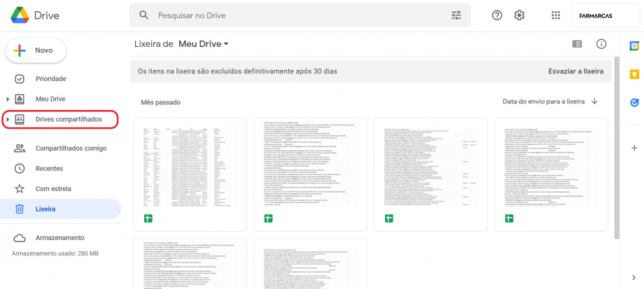
Task: Open Google Calendar side panel
Action: [x=634, y=46]
